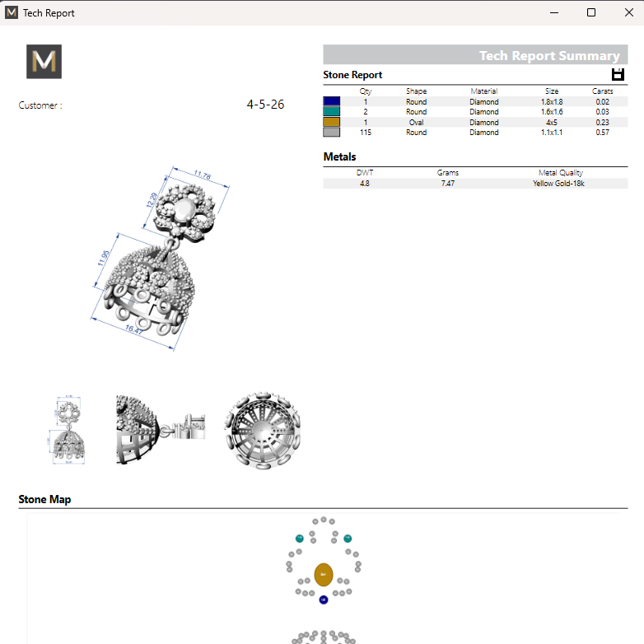Click the Carats column header
Screen dimensions: 644x644
tap(603, 91)
